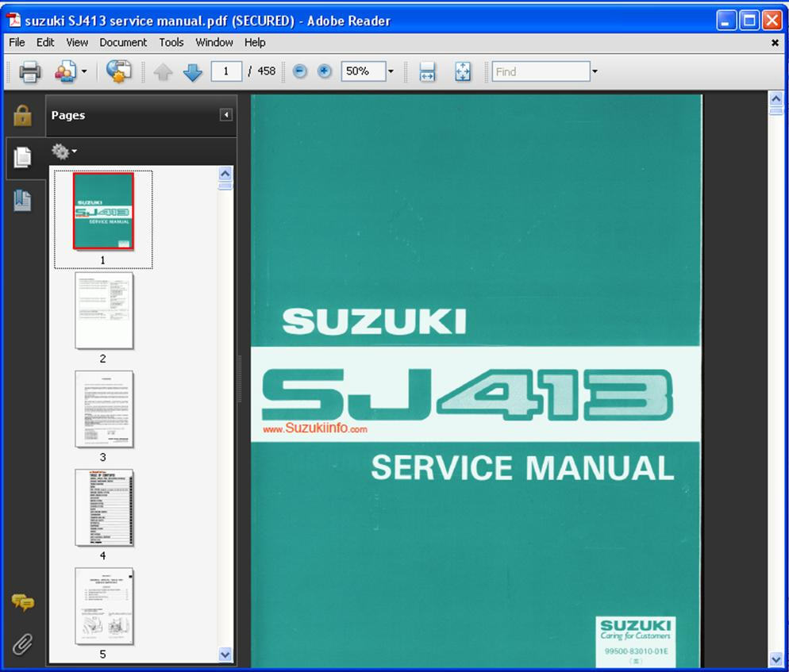Click the Print icon in toolbar
This screenshot has width=789, height=672.
pyautogui.click(x=29, y=71)
